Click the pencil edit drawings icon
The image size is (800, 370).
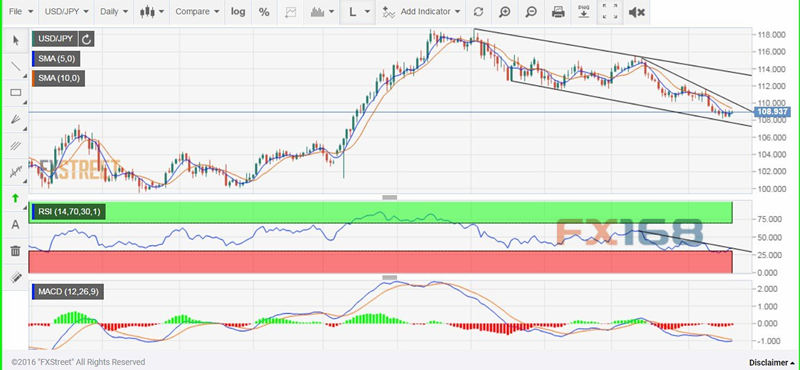(15, 277)
